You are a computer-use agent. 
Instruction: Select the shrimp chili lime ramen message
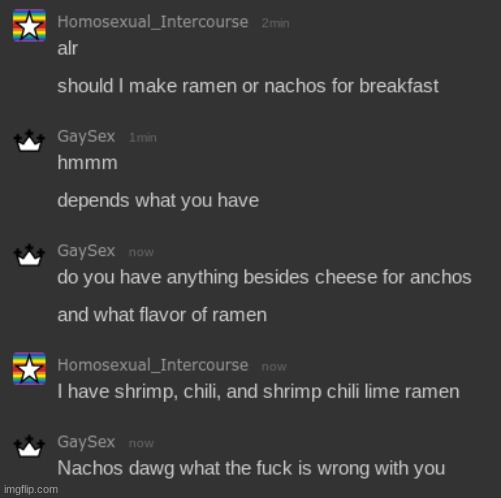258,392
